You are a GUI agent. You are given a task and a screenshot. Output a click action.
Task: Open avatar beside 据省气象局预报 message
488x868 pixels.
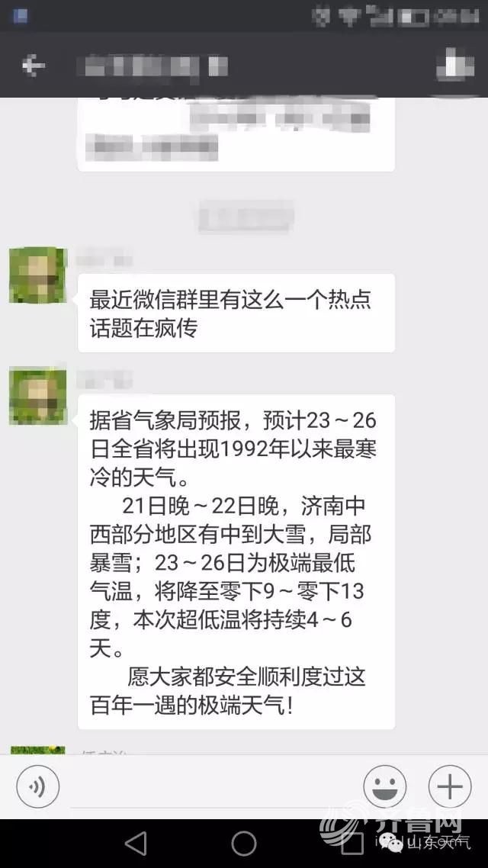[x=38, y=397]
